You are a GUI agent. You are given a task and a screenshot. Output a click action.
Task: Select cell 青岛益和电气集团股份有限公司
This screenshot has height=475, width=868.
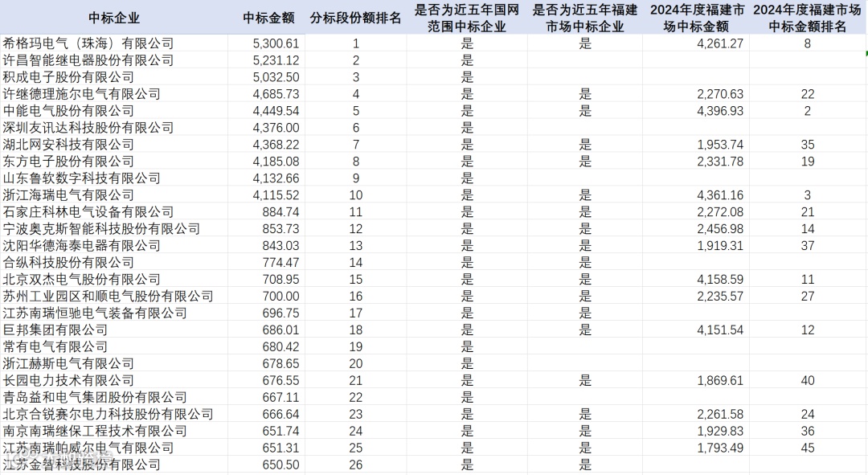(114, 398)
